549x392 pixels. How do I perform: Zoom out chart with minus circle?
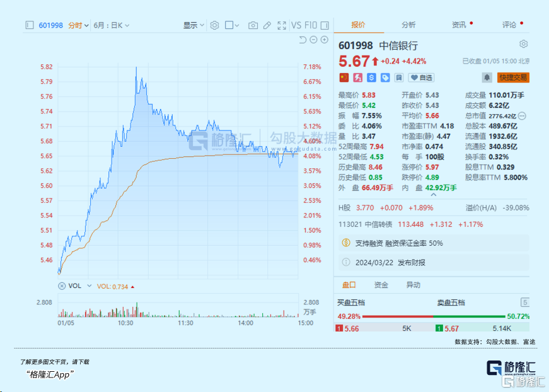tap(314, 40)
